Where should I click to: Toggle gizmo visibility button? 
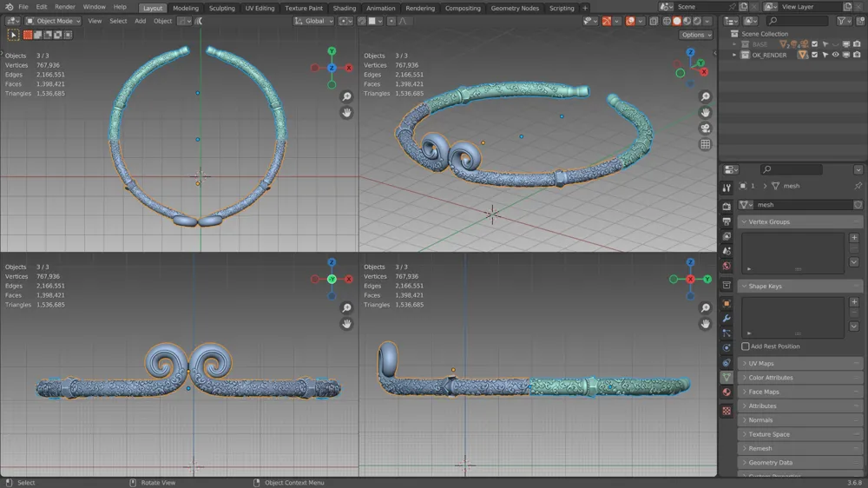pos(607,21)
